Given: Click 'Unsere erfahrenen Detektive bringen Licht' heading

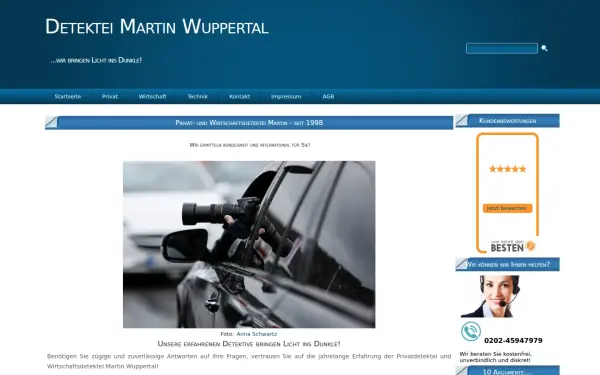Looking at the screenshot, I should click(x=249, y=344).
